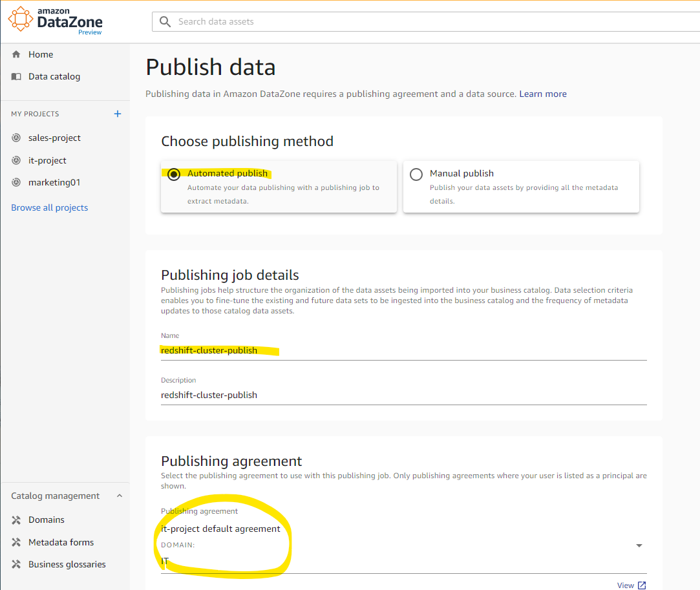
Task: Click the Metadata forms tools icon
Action: 16,542
